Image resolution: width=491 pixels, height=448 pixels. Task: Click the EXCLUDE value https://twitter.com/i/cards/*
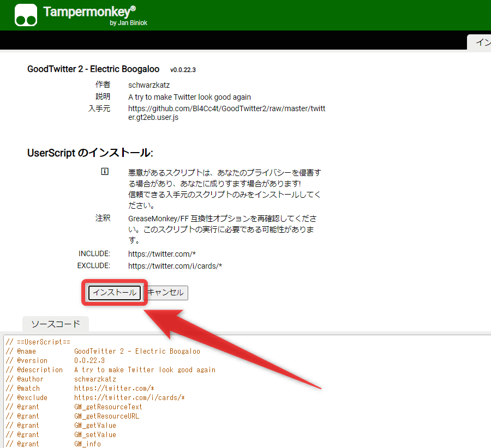tap(175, 266)
